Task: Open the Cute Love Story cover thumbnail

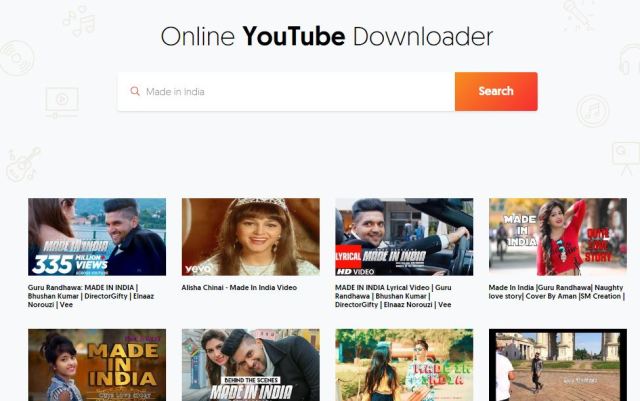Action: point(558,237)
